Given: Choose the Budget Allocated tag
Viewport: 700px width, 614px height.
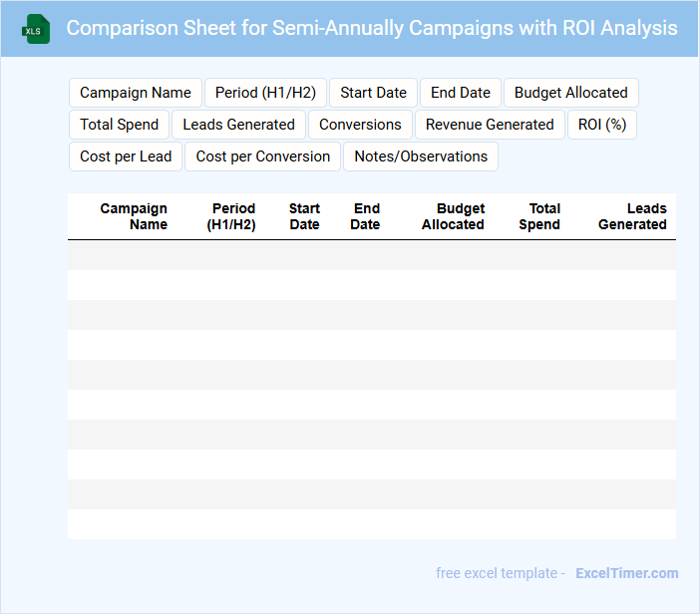Looking at the screenshot, I should (570, 93).
